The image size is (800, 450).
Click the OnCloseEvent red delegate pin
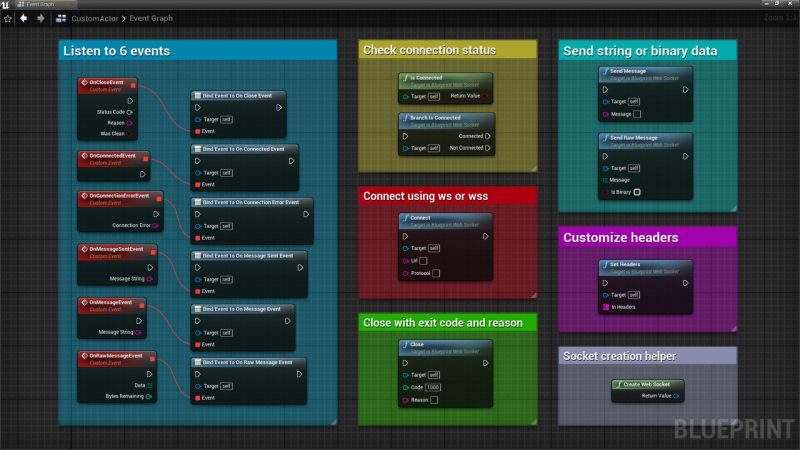point(133,85)
